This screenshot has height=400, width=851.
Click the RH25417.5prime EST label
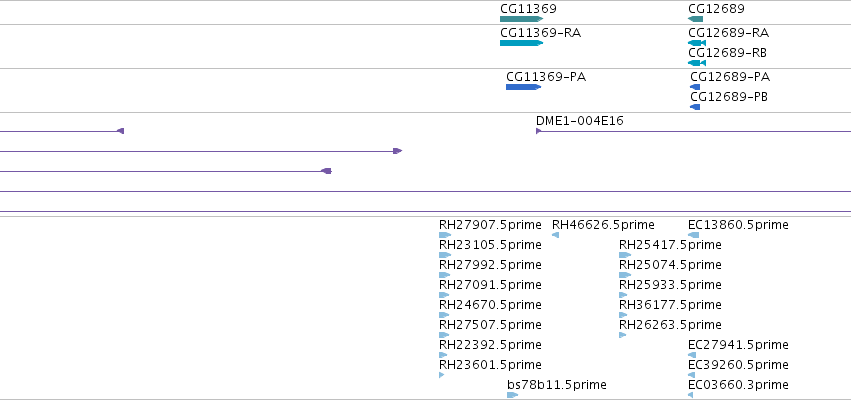coord(670,245)
